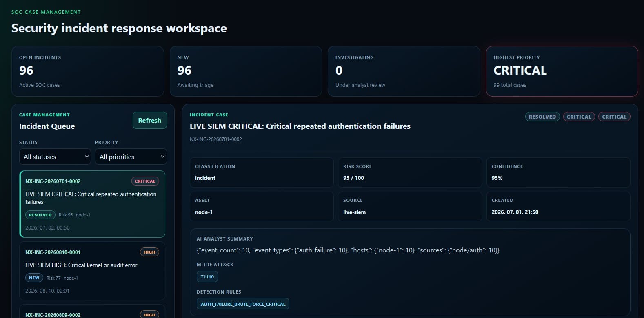Click the AI analyst summary JSON text

click(348, 250)
